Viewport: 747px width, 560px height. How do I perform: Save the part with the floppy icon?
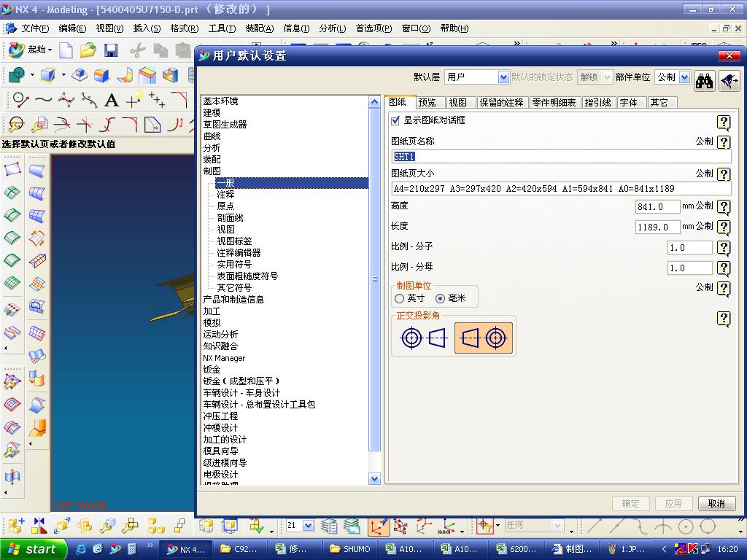pyautogui.click(x=111, y=50)
